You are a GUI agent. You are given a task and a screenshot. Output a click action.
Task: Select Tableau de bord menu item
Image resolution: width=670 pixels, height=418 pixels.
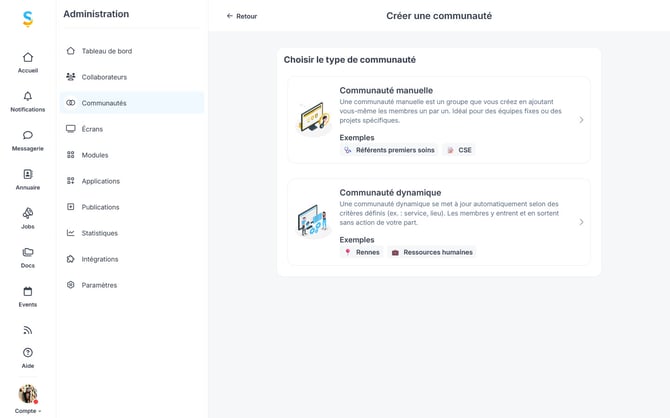pos(106,51)
